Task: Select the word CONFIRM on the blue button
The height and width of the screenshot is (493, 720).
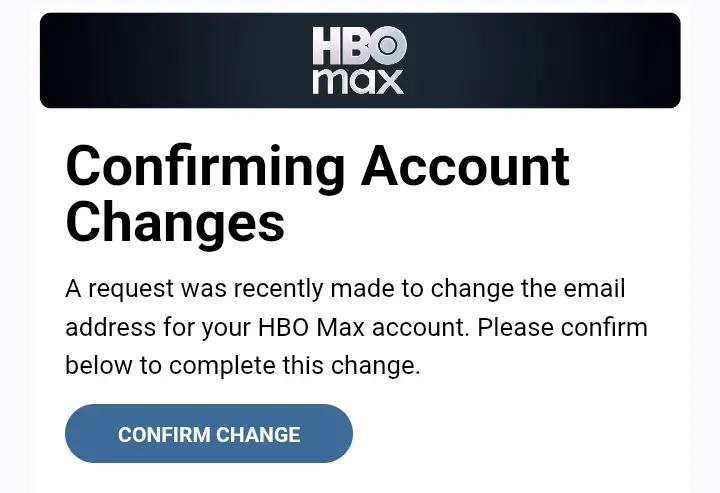Action: tap(164, 435)
